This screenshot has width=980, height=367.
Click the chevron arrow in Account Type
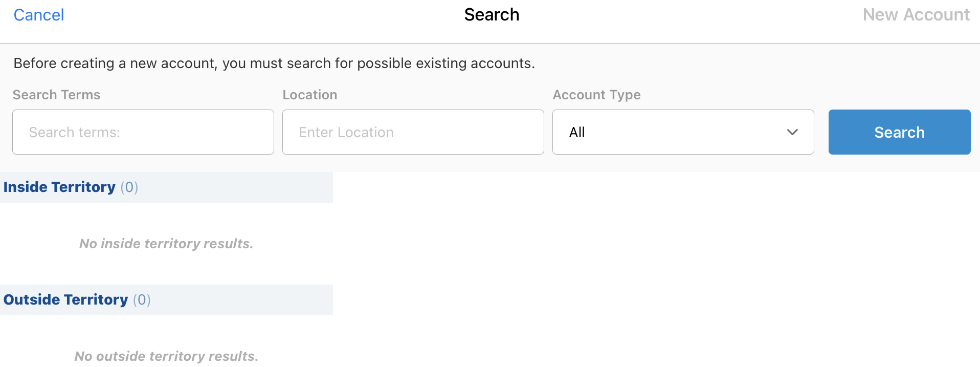click(x=792, y=132)
